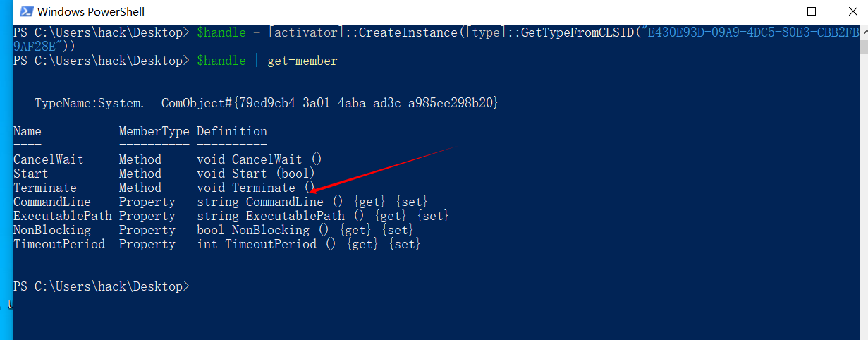
Task: Click the void Start (bool) definition
Action: [255, 174]
